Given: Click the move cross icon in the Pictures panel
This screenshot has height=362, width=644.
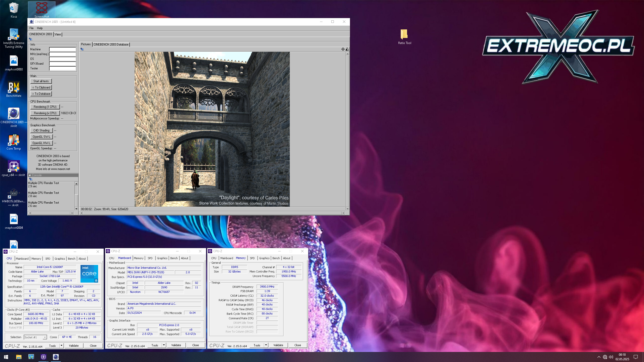Looking at the screenshot, I should click(343, 49).
